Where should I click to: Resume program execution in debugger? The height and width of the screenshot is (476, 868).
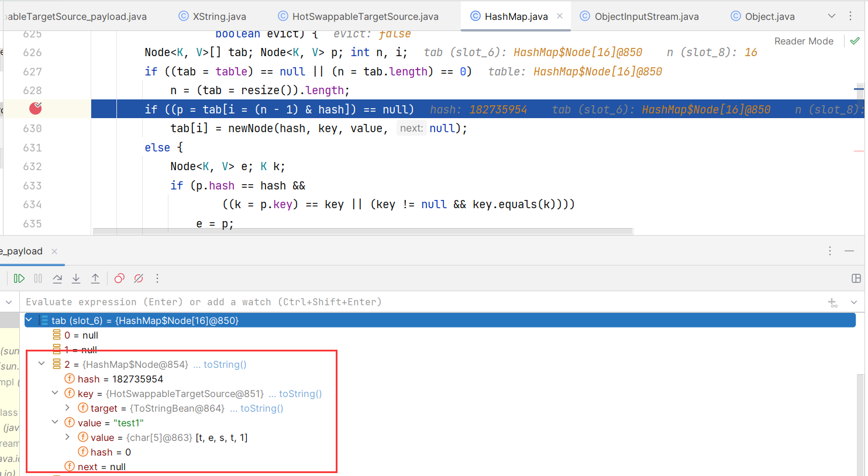[x=19, y=279]
